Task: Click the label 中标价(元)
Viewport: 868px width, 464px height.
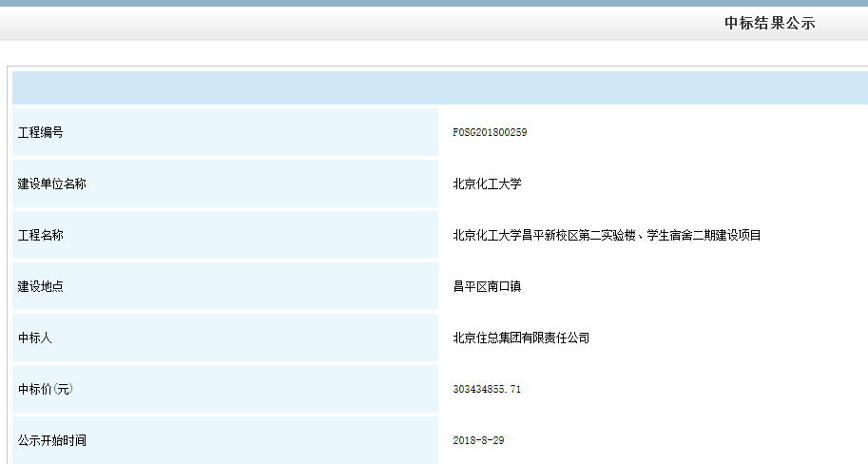Action: click(x=46, y=389)
